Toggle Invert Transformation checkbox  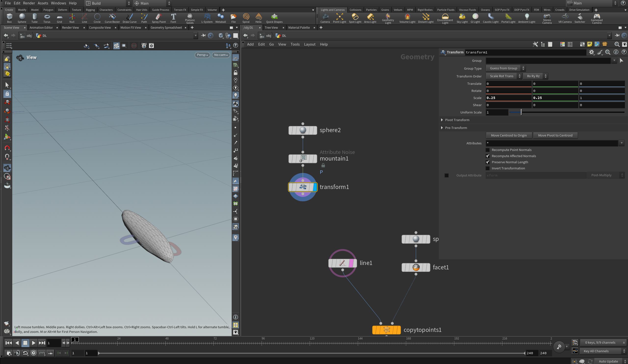488,168
